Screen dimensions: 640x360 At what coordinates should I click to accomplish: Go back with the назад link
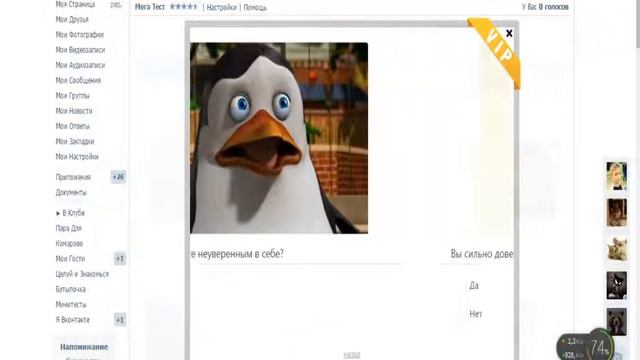351,355
